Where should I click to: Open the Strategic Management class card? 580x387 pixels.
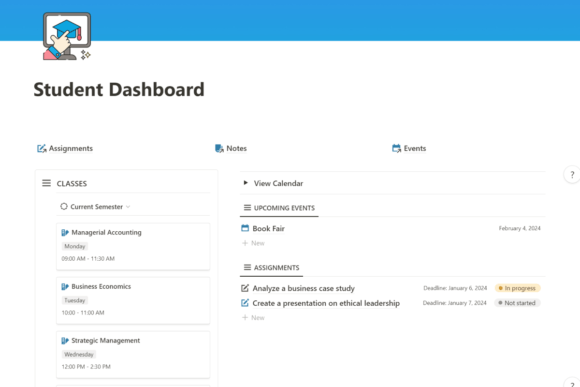(133, 354)
